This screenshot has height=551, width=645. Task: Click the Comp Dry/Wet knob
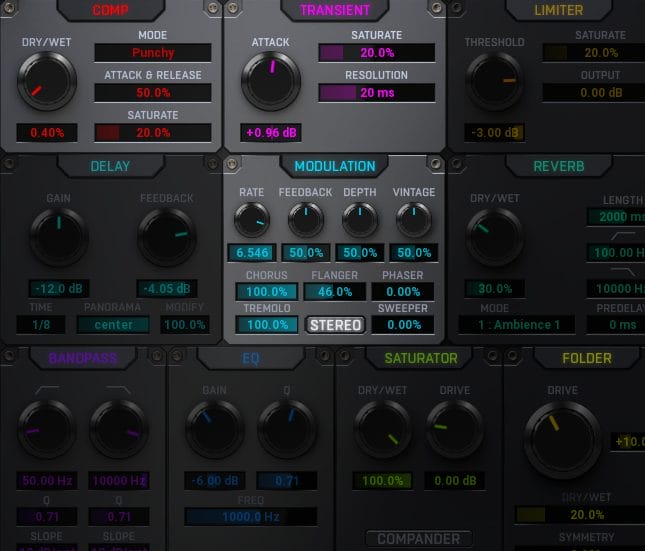46,82
